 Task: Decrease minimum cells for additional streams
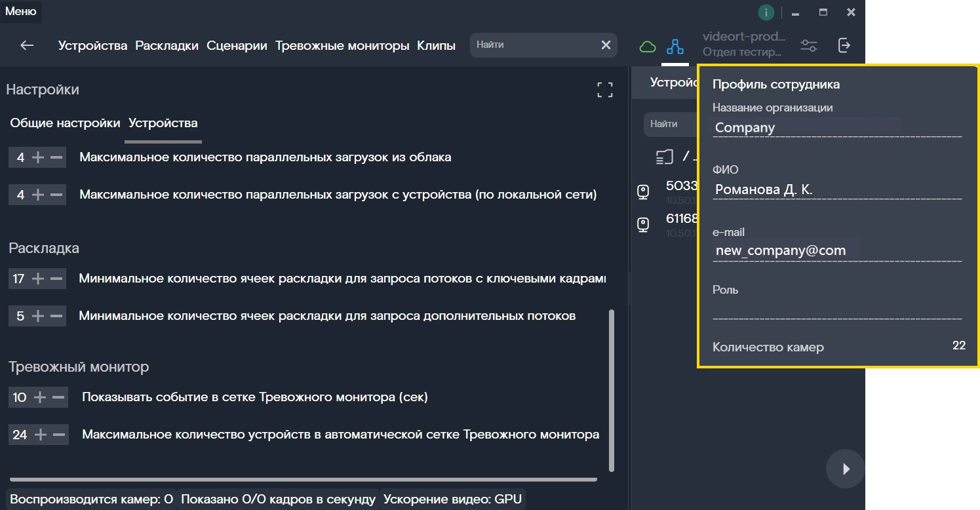pyautogui.click(x=56, y=316)
